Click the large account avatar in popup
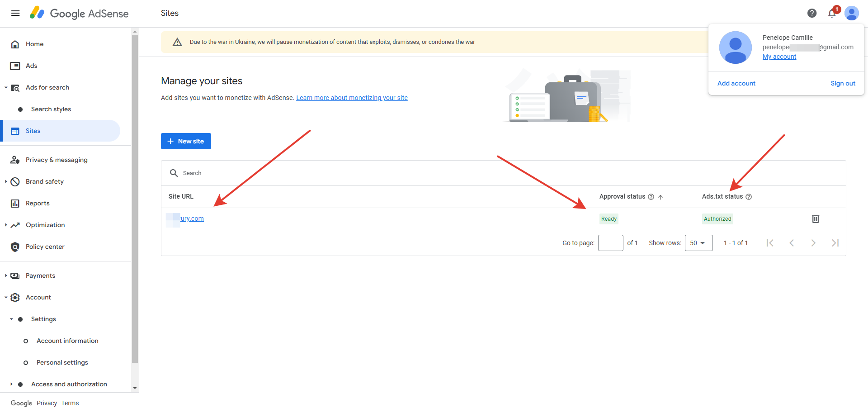Screen dimensions: 868x413 click(x=736, y=47)
